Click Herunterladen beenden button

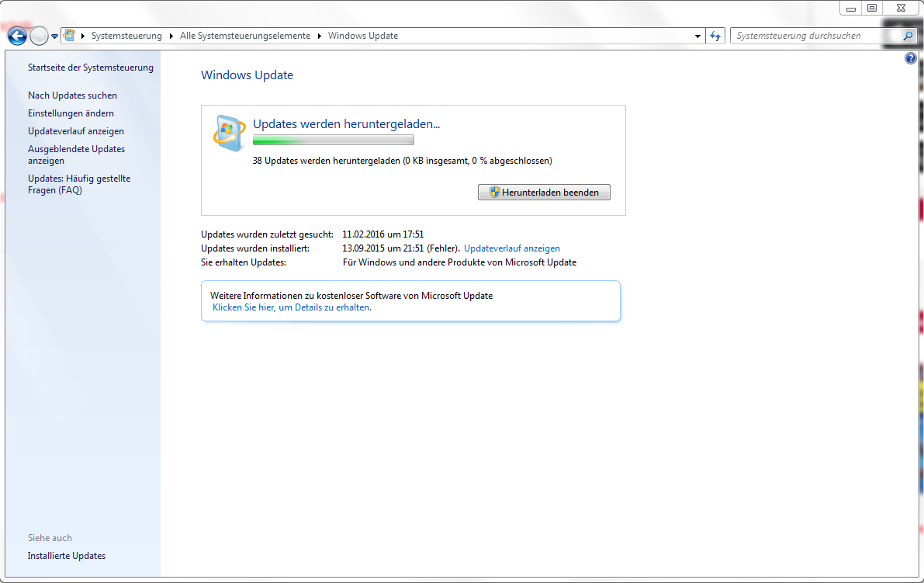coord(544,193)
